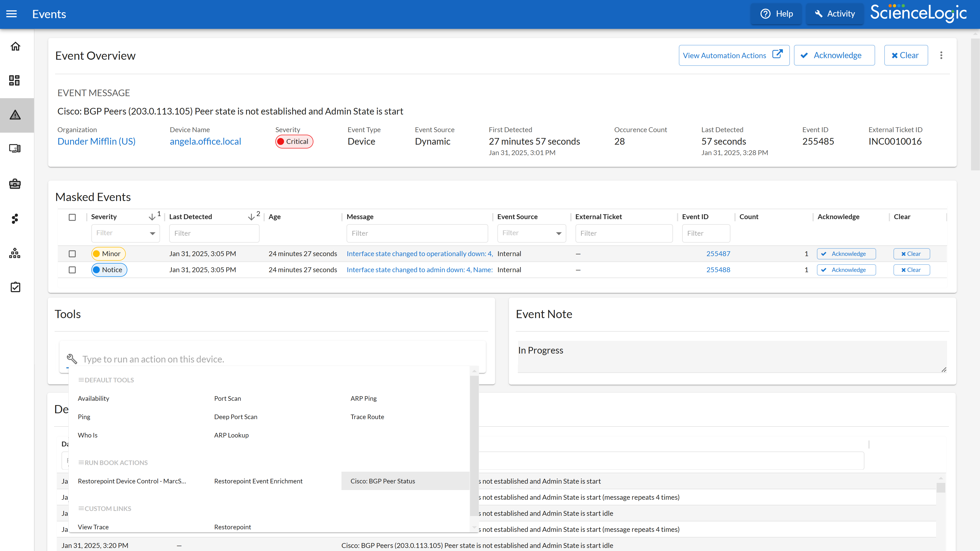Open the vertical three-dot more options menu
The width and height of the screenshot is (980, 551).
tap(941, 55)
